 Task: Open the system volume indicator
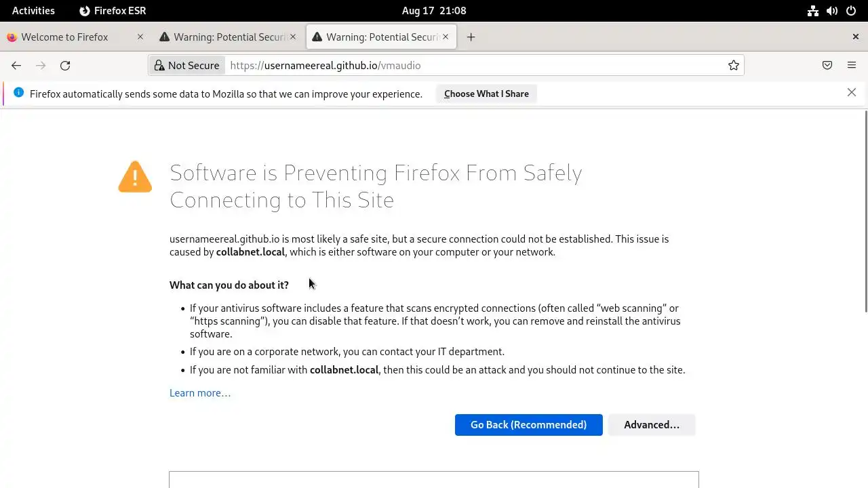pos(832,11)
